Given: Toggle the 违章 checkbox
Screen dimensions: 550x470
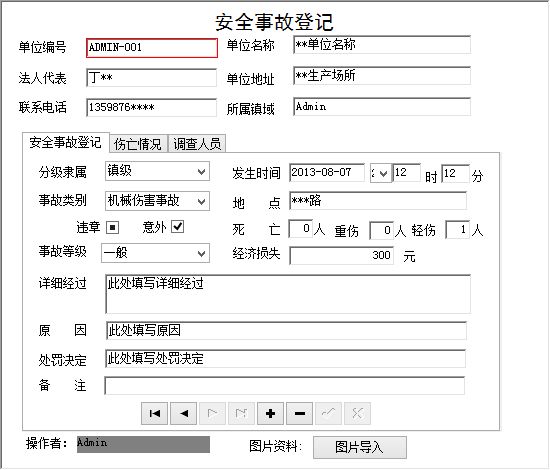Looking at the screenshot, I should (x=113, y=227).
